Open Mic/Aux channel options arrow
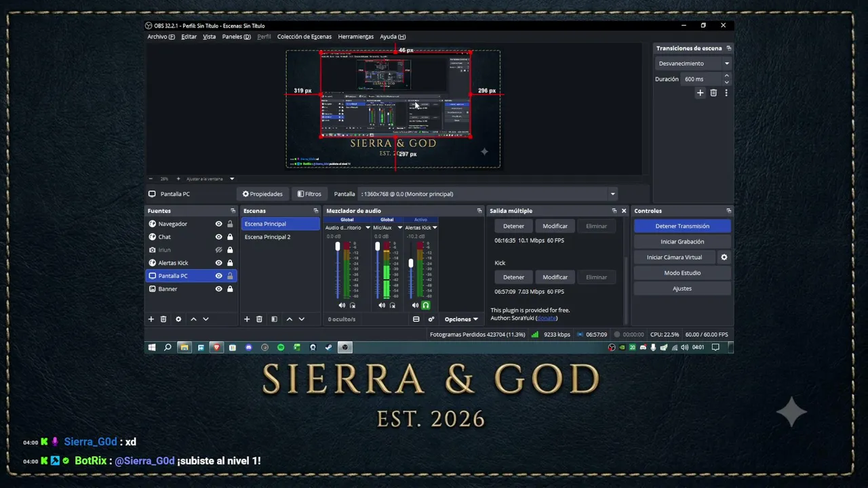The width and height of the screenshot is (868, 488). (x=399, y=228)
